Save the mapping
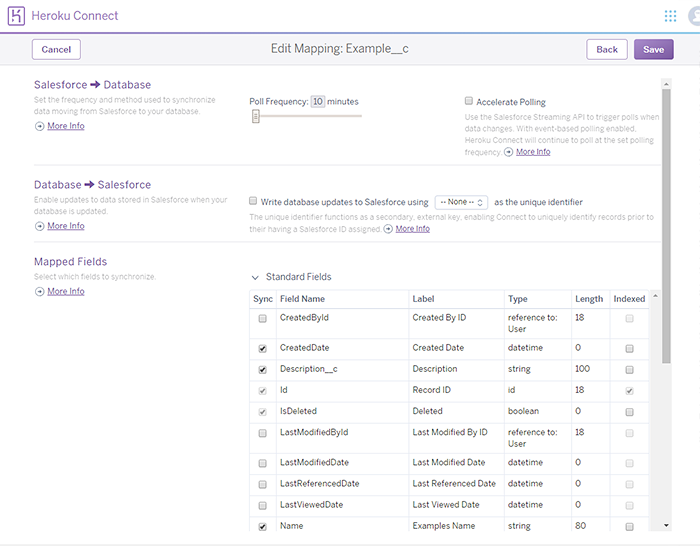Image resolution: width=700 pixels, height=546 pixels. coord(654,50)
